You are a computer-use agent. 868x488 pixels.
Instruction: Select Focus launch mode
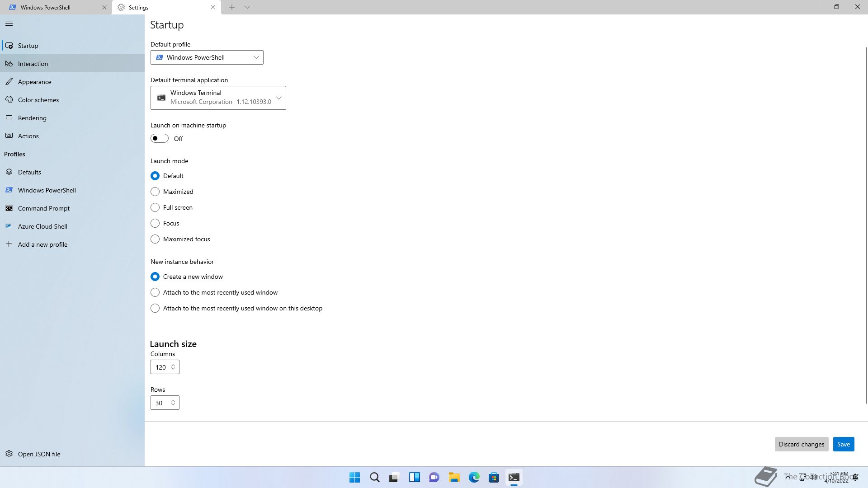[x=155, y=223]
